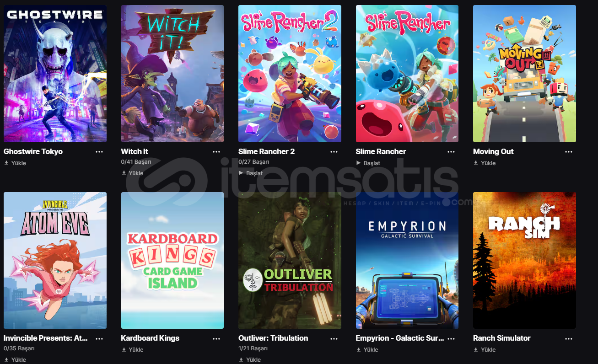This screenshot has width=598, height=364.
Task: Open the three-dot menu for Empyrion
Action: [451, 339]
